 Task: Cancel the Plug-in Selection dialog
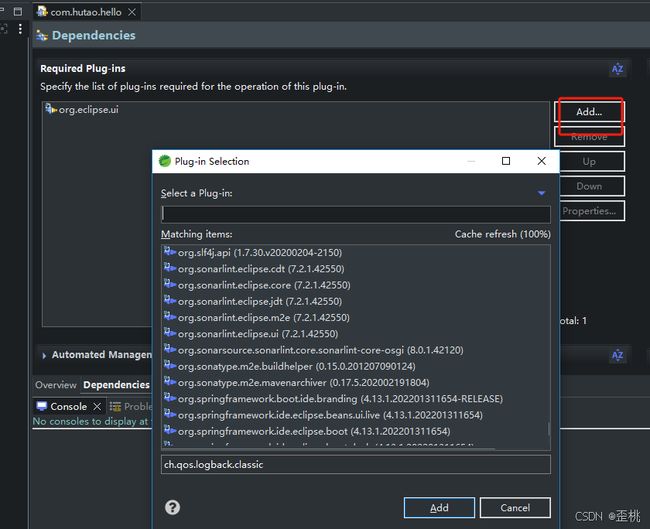[515, 507]
